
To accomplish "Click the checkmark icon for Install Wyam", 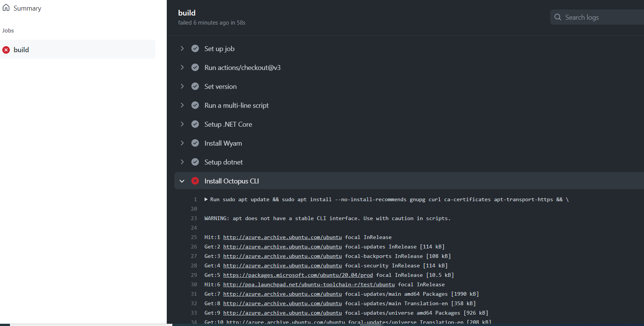I will [195, 143].
